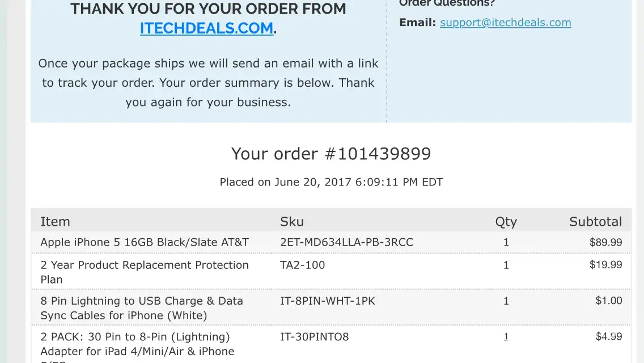
Task: Click SKU TA2-100
Action: (x=302, y=265)
